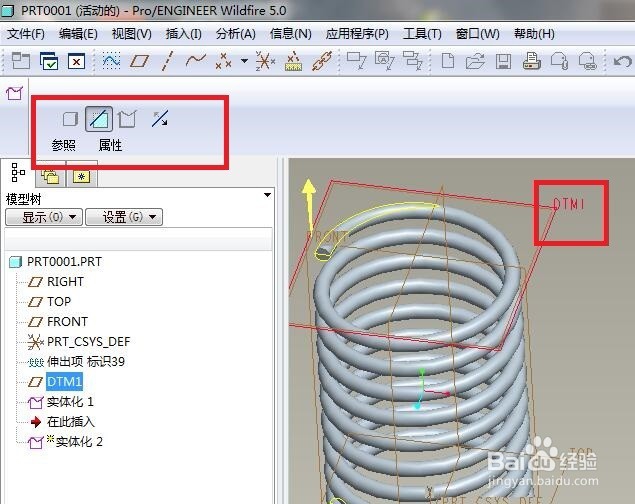This screenshot has width=635, height=504.
Task: Open the 帮助(H) menu
Action: click(534, 34)
